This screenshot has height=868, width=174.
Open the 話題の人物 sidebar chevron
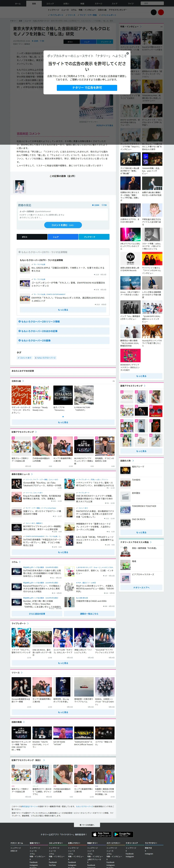[133, 461]
